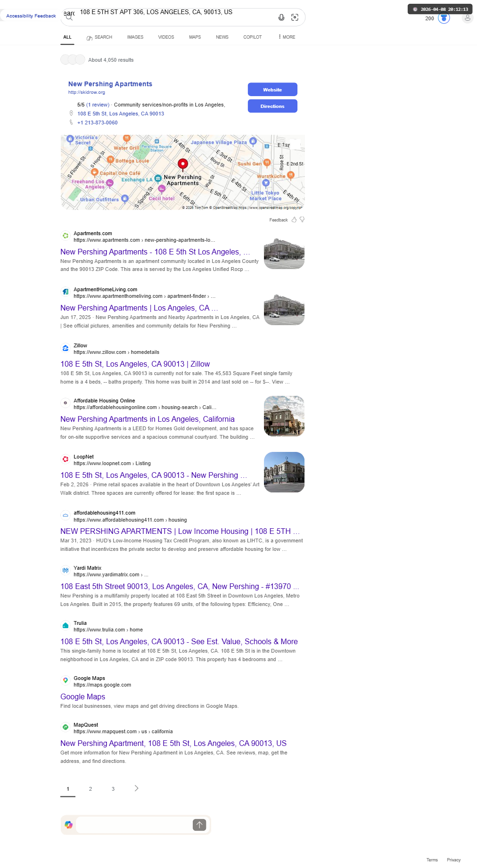Click the Yardi Matrix favicon
Viewport: 477px width, 868px height.
pyautogui.click(x=66, y=570)
